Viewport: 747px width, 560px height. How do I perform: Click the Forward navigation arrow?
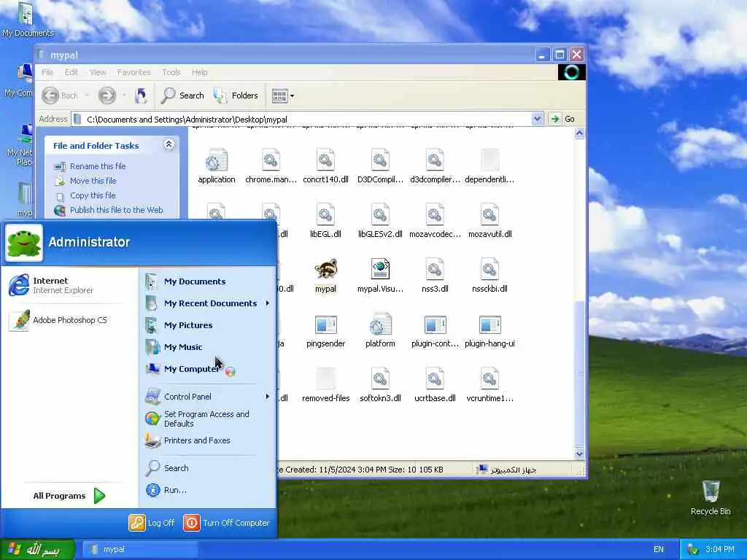pos(107,96)
